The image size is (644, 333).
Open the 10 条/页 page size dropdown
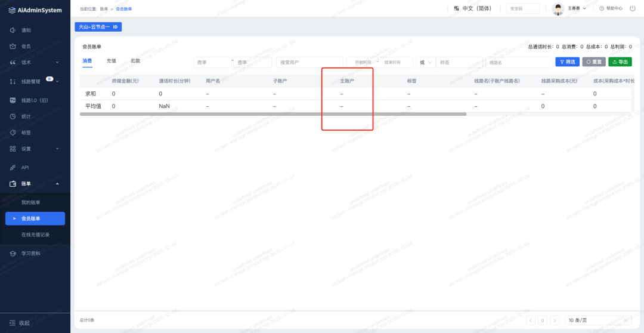(598, 320)
